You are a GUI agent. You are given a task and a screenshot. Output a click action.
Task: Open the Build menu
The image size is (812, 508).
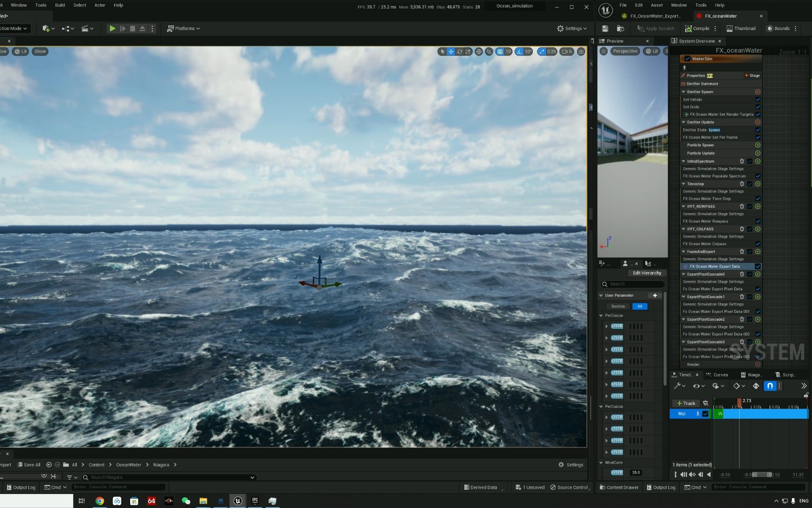(x=60, y=5)
